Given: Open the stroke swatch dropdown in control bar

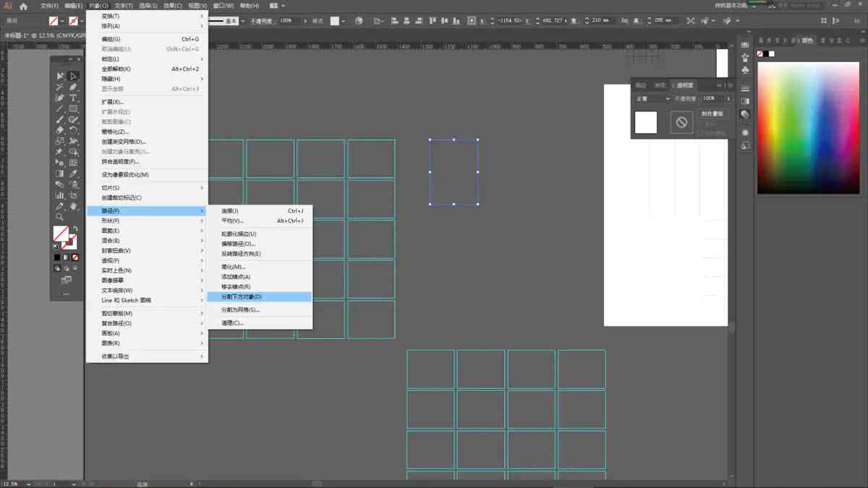Looking at the screenshot, I should (x=82, y=21).
